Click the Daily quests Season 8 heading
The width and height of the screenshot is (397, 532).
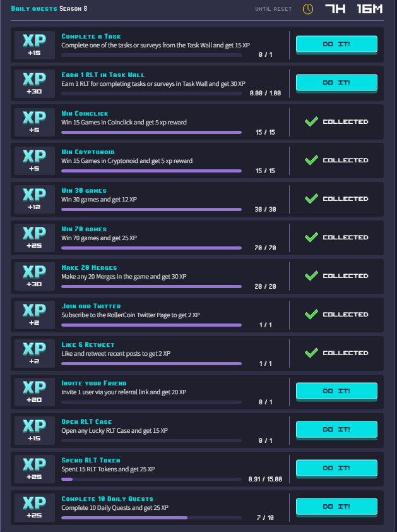(x=49, y=9)
